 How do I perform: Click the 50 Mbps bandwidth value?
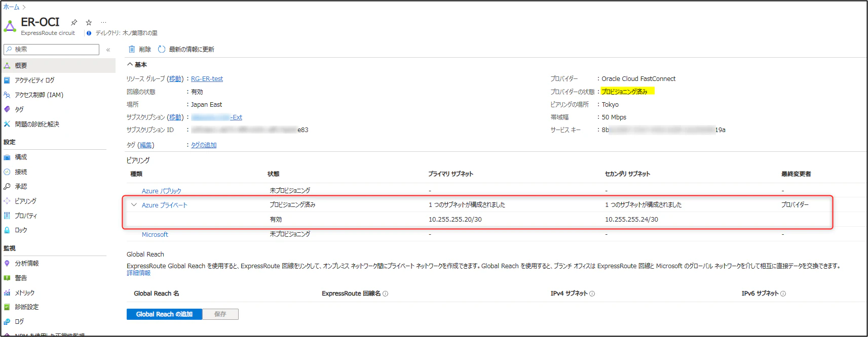point(614,117)
